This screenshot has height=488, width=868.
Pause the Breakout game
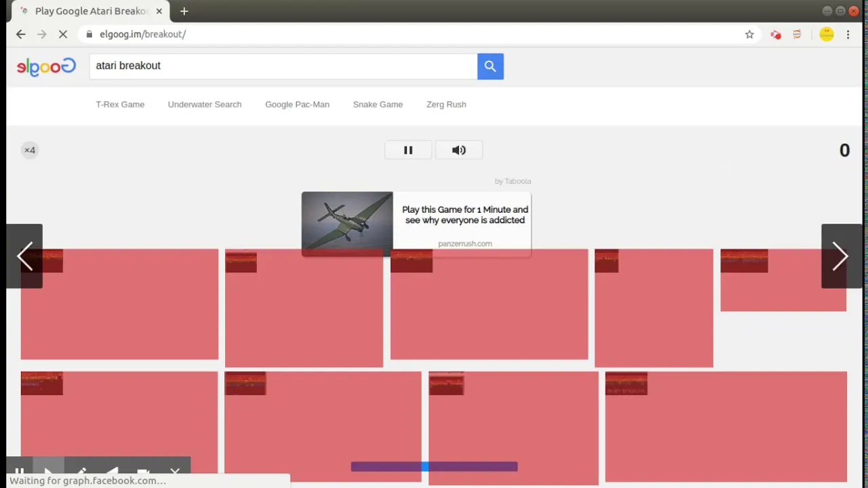pyautogui.click(x=408, y=150)
